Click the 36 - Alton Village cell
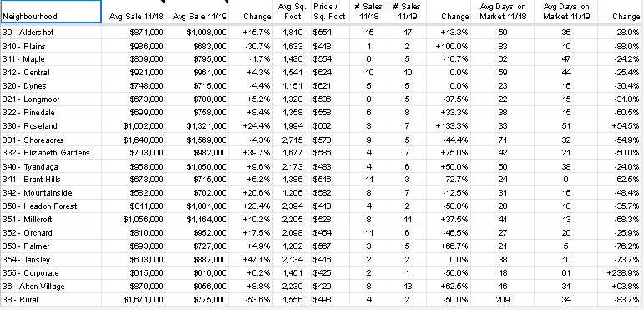 tap(50, 287)
